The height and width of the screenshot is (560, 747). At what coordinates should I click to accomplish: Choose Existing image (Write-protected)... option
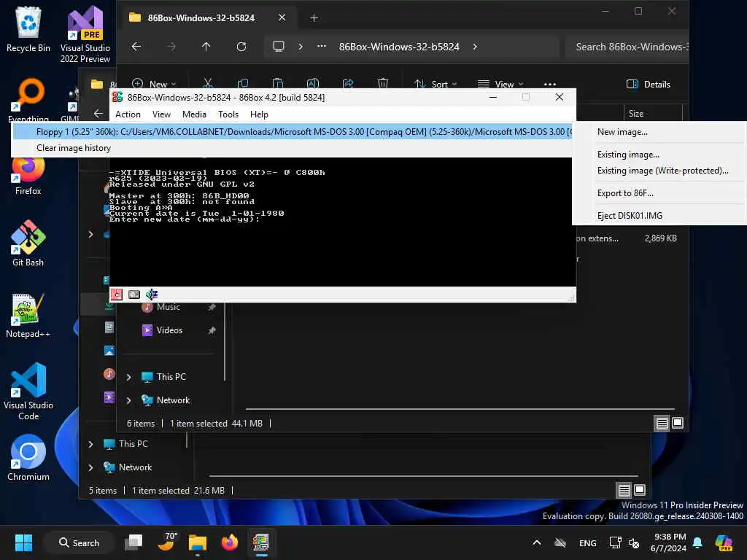coord(662,171)
